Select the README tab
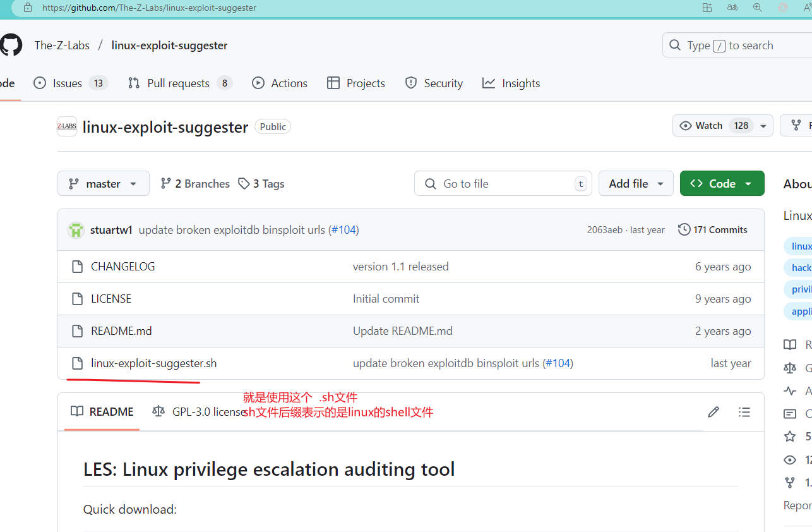The width and height of the screenshot is (812, 532). tap(102, 412)
